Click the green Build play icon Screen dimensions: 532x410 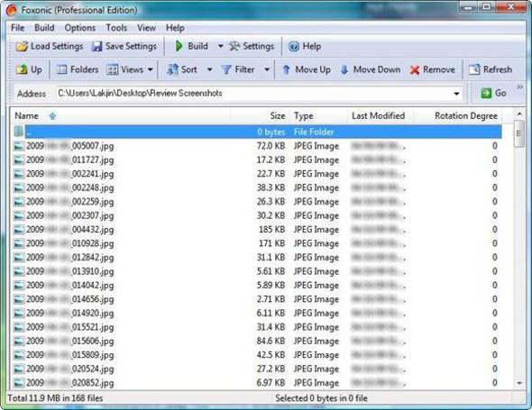tap(179, 46)
